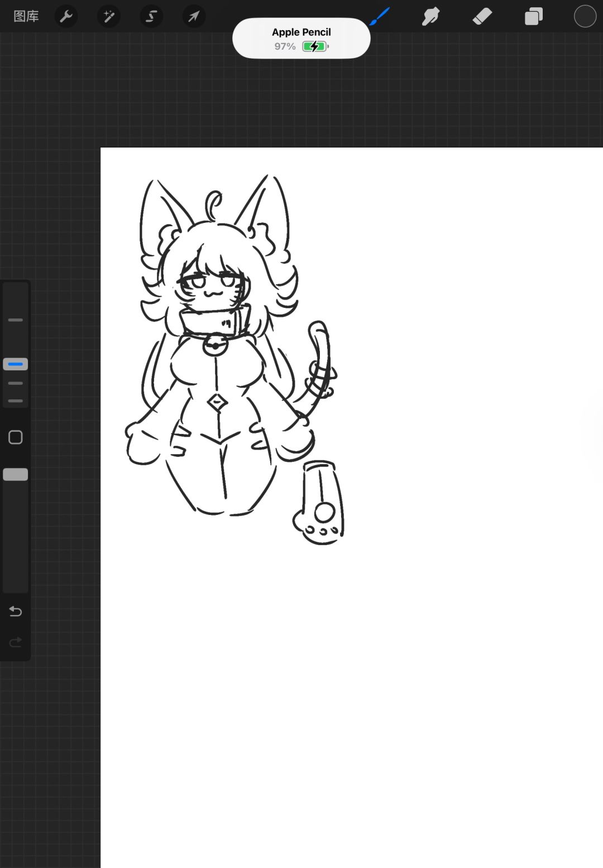Select the blue Brush tool
Image resolution: width=603 pixels, height=868 pixels.
coord(380,16)
